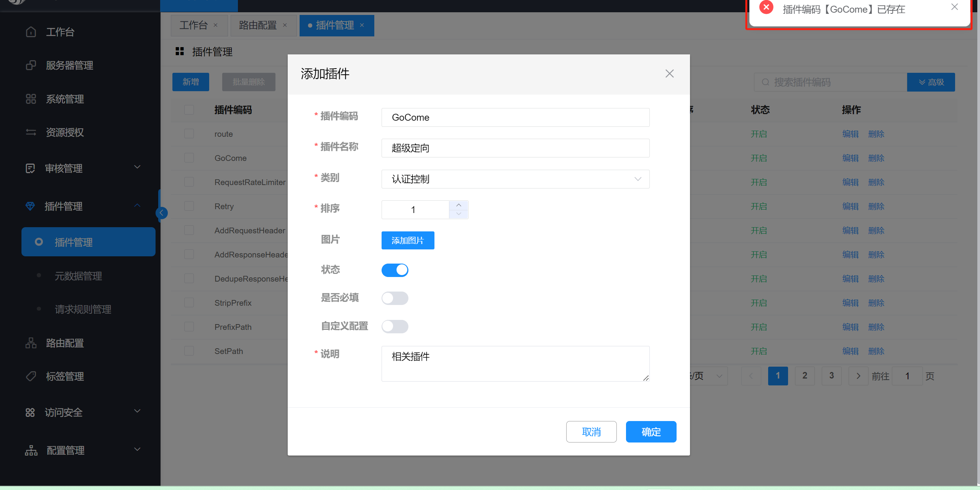Click the 插件编码 input field

(515, 117)
